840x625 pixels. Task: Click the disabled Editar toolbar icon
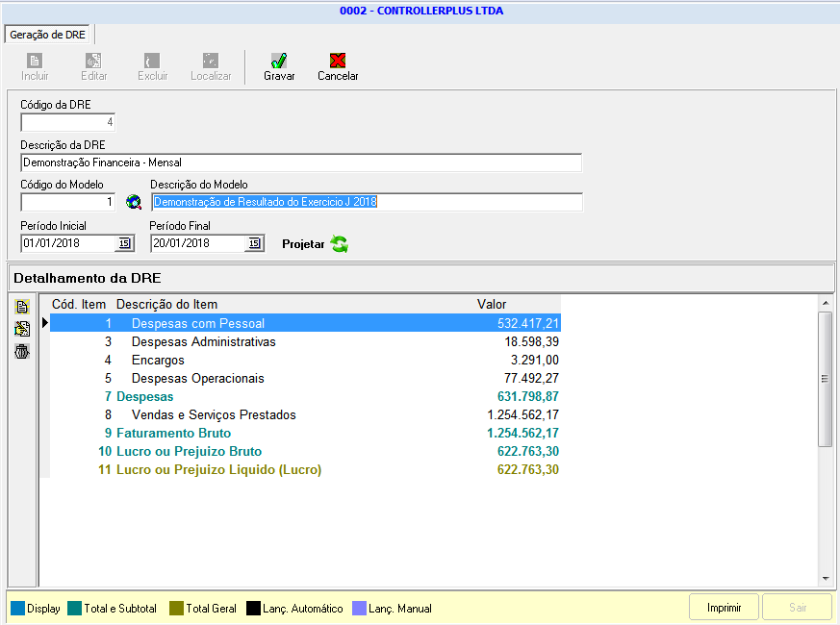[x=93, y=61]
